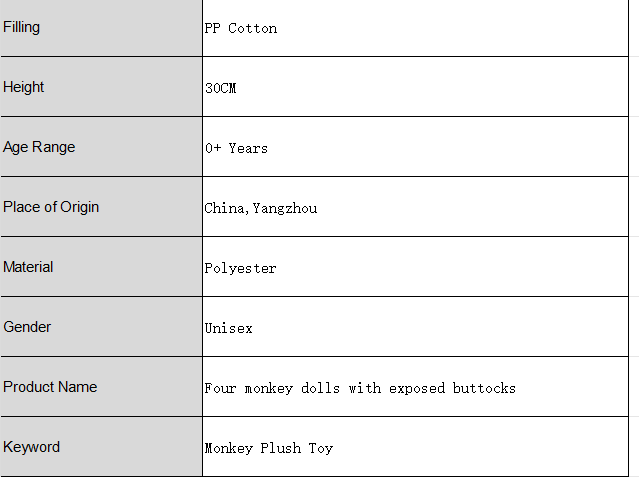Click the word buttocks in product name
639x477 pixels.
[x=484, y=388]
